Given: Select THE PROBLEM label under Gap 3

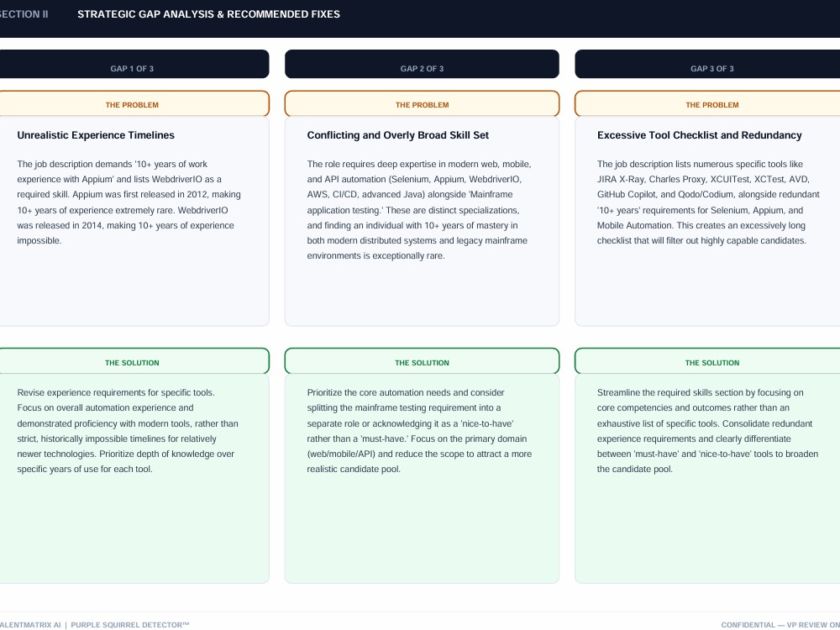Looking at the screenshot, I should click(x=712, y=105).
